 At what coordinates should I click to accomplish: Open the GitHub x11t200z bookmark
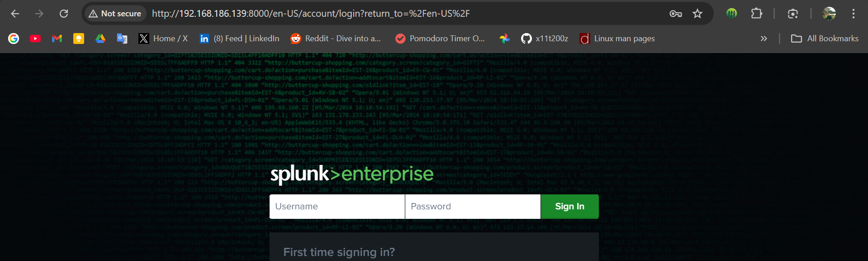(x=545, y=39)
